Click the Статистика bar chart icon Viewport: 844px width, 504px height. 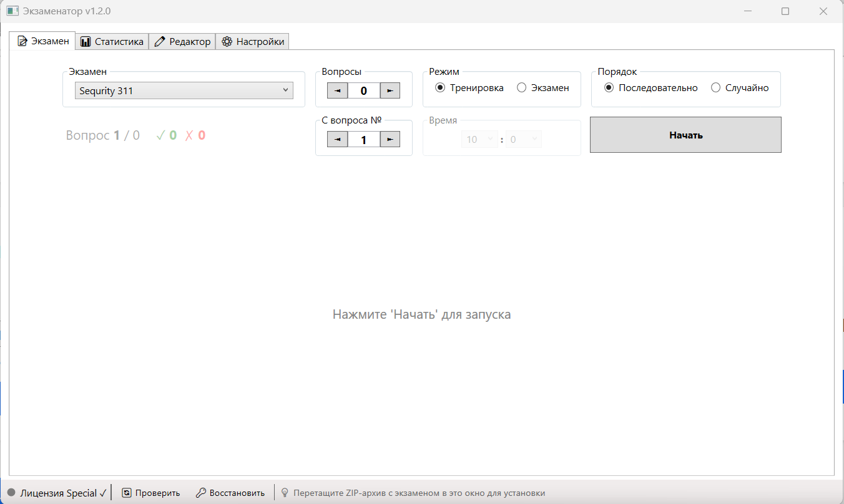(86, 42)
